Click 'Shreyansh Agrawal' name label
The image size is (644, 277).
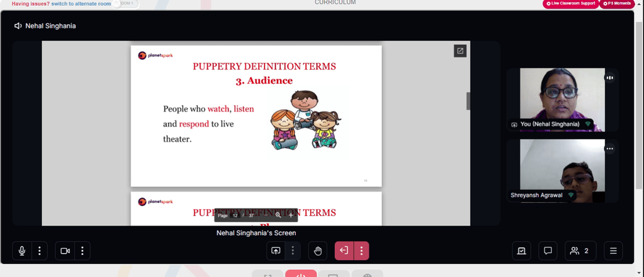536,195
